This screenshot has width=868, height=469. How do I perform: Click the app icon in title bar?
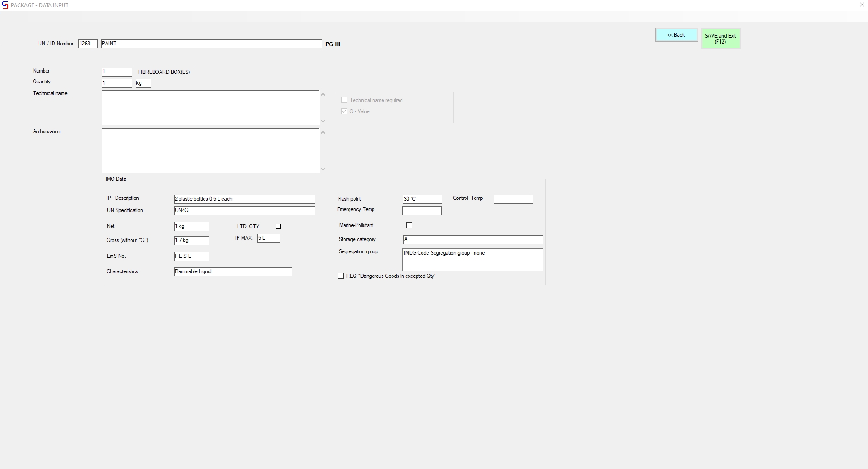click(5, 5)
